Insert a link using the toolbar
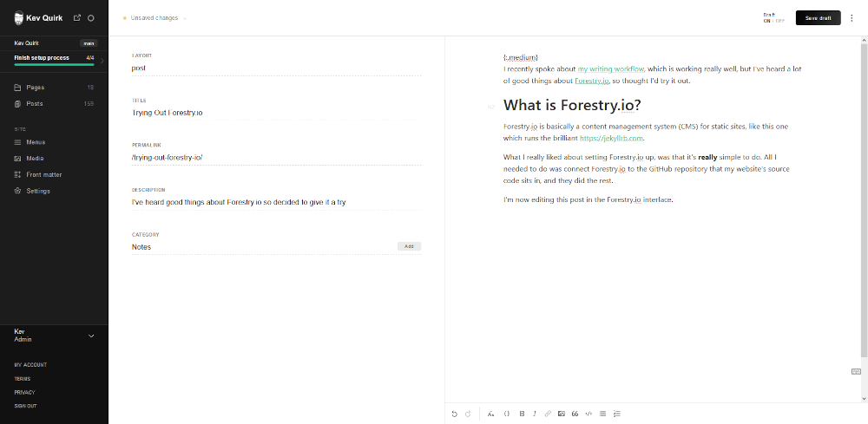Screen dimensions: 868x424 548,414
